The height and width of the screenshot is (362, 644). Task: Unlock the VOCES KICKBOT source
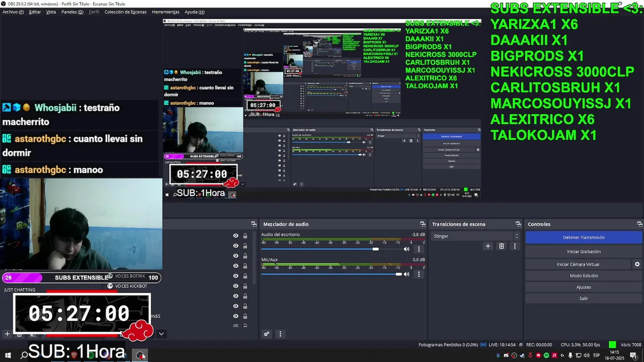coord(245,286)
